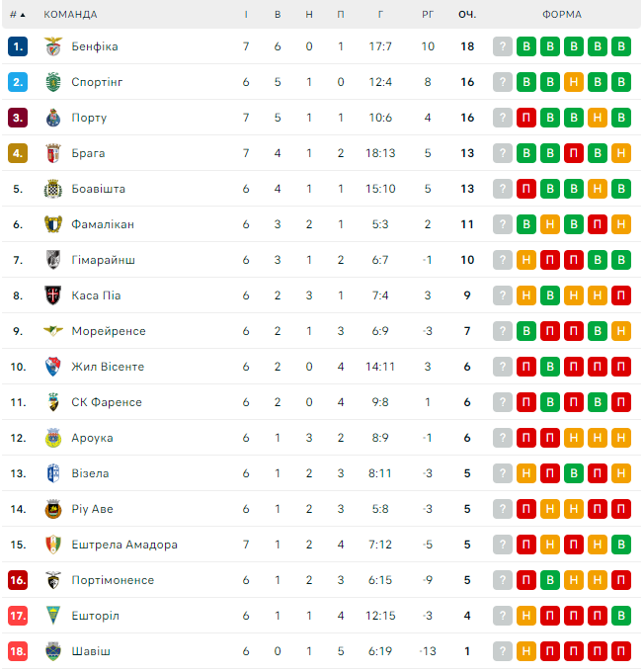Click Sporting's orange Н draw form badge

(574, 82)
